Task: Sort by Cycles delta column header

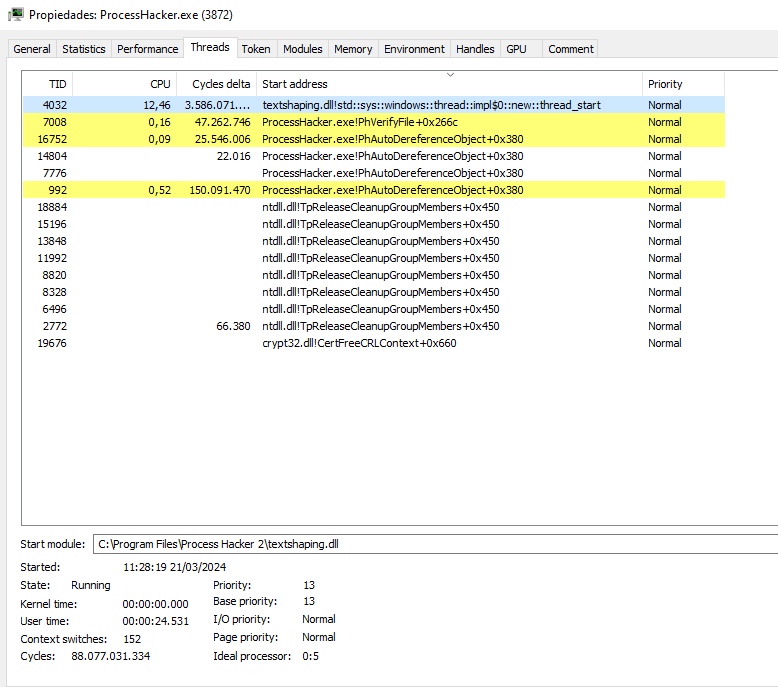Action: tap(217, 84)
